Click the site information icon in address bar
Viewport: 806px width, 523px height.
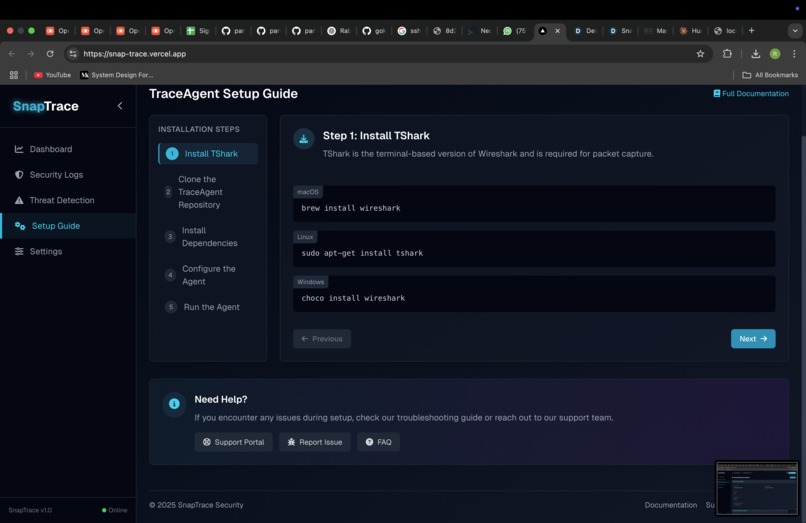(x=73, y=54)
